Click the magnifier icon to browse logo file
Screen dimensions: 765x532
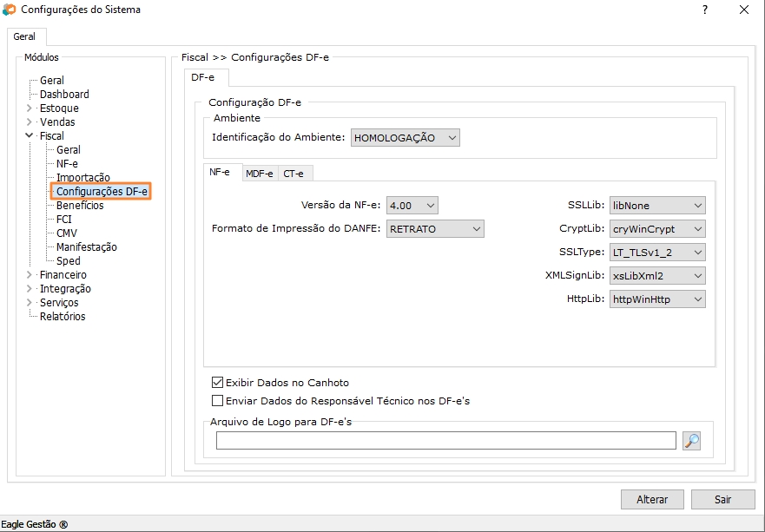pyautogui.click(x=691, y=441)
